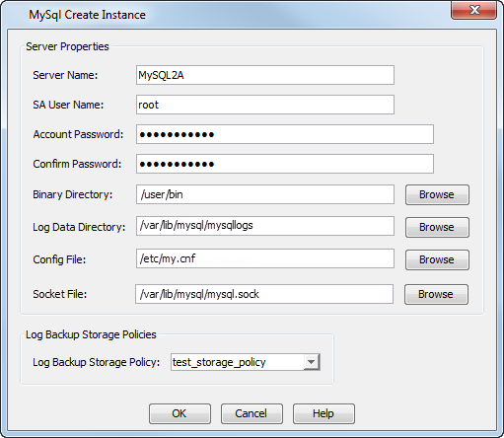Screen dimensions: 504x438
Task: Click the Confirm Password label
Action: coord(77,164)
